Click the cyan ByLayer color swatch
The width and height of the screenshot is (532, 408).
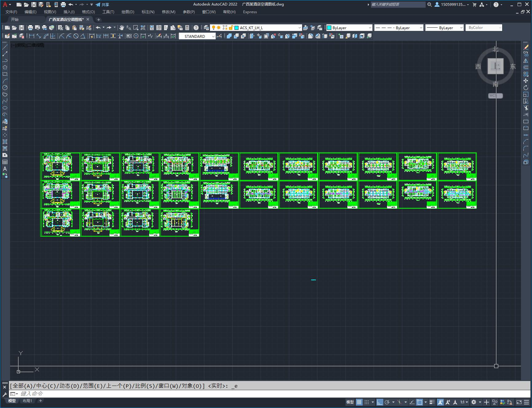click(329, 28)
